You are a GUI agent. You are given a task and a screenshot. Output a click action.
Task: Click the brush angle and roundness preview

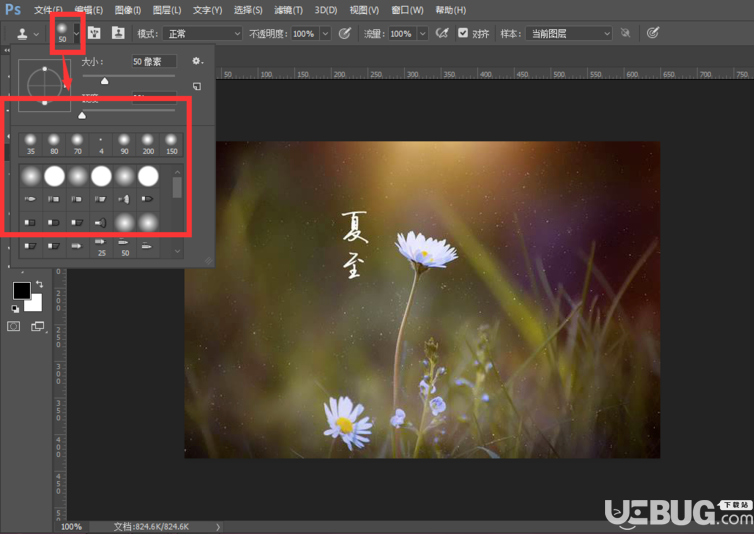click(45, 85)
